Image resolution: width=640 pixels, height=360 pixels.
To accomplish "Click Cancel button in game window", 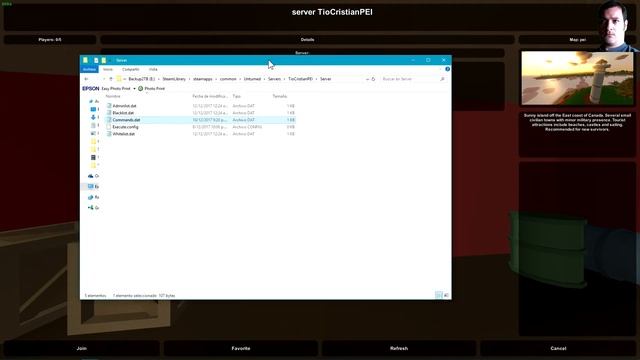I will (x=558, y=348).
